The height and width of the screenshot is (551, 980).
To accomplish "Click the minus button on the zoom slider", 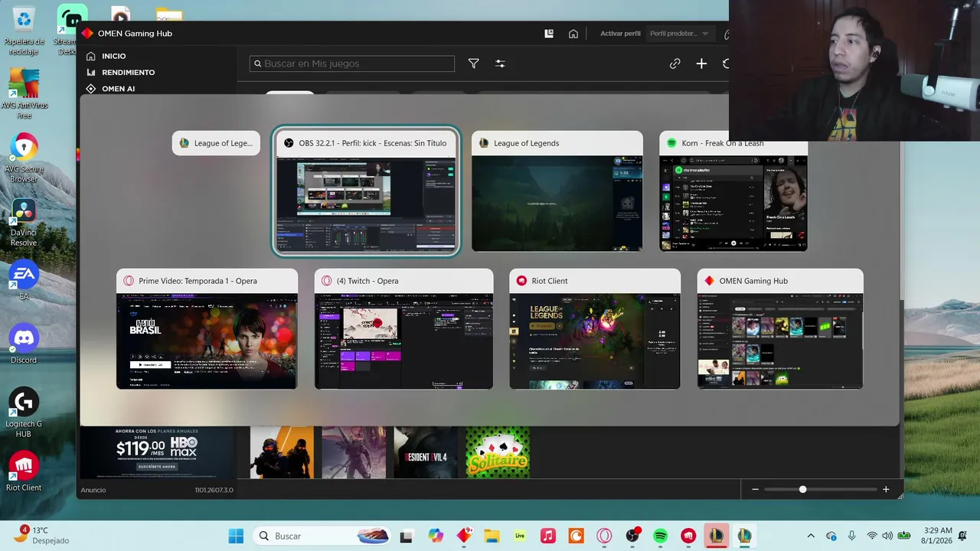I will pos(755,489).
